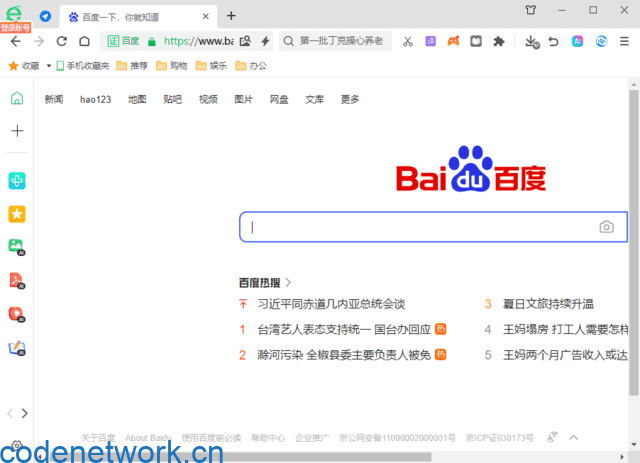Expand the 百度热搜 section chevron
This screenshot has width=640, height=463.
[x=289, y=283]
